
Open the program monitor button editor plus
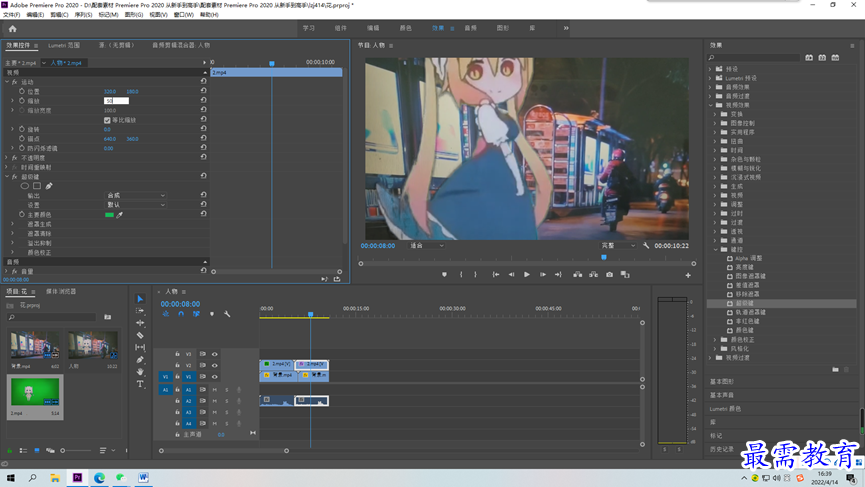[x=688, y=275]
